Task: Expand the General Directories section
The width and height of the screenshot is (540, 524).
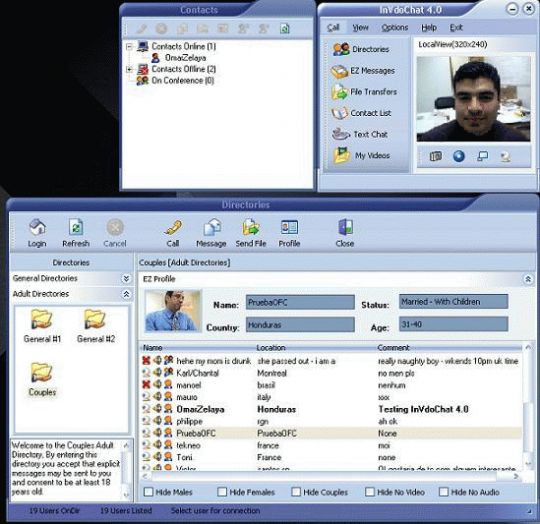Action: coord(126,278)
